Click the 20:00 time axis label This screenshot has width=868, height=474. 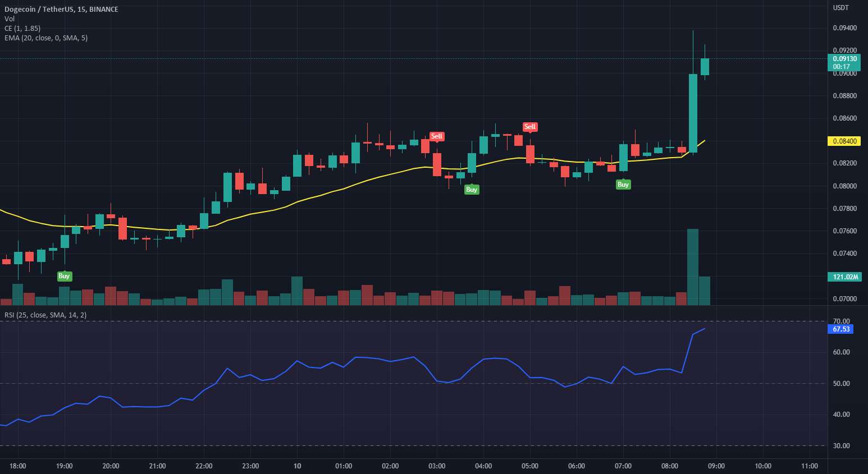point(111,466)
